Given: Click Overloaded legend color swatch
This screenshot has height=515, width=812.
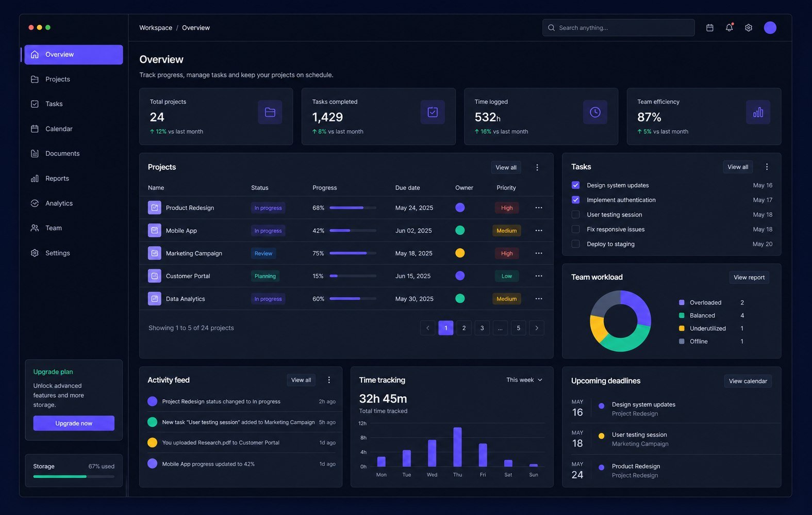Looking at the screenshot, I should pos(682,302).
